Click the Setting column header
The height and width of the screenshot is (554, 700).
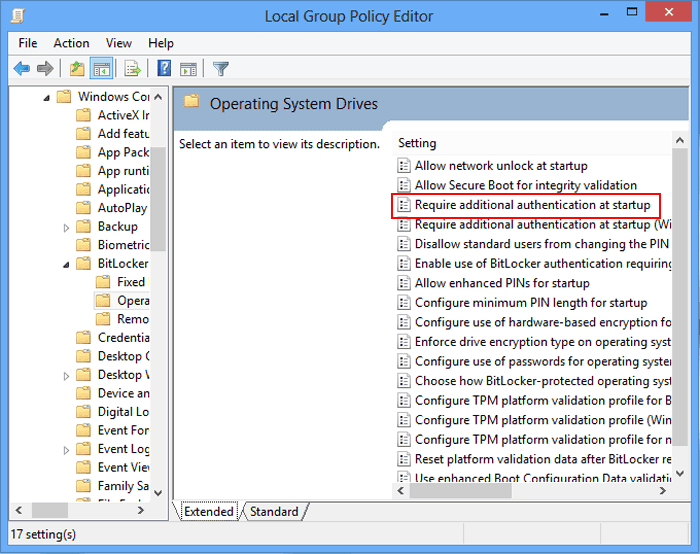coord(417,143)
